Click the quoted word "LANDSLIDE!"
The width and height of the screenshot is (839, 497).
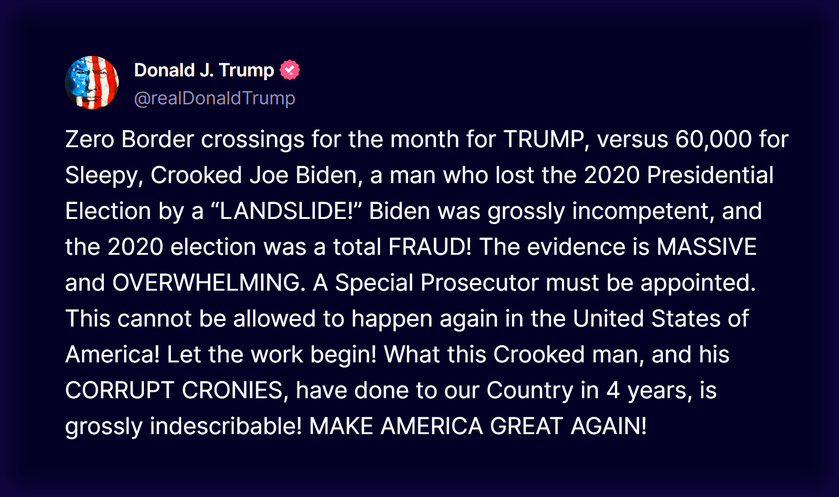(284, 211)
